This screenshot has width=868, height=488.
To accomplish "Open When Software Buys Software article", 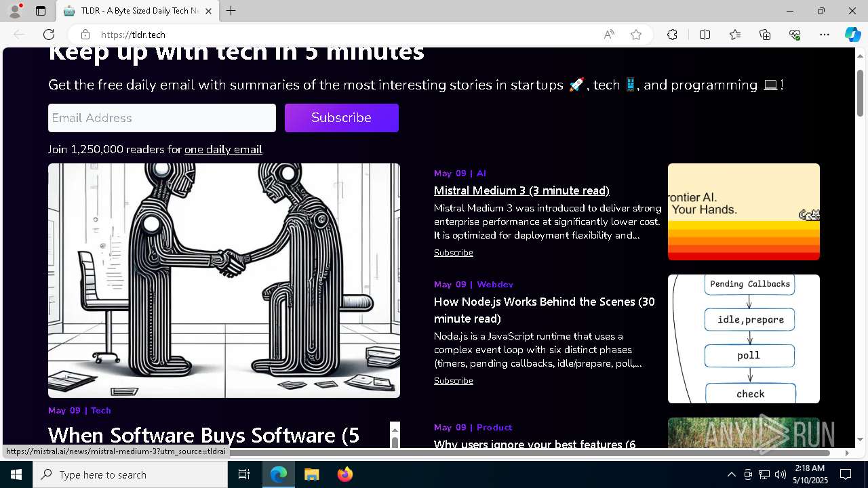I will pos(203,434).
